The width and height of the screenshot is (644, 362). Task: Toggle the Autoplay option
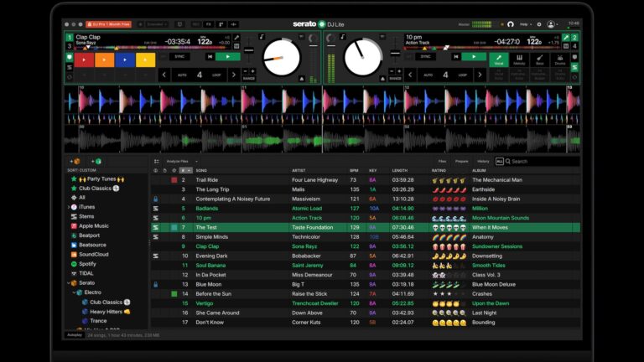pos(75,334)
